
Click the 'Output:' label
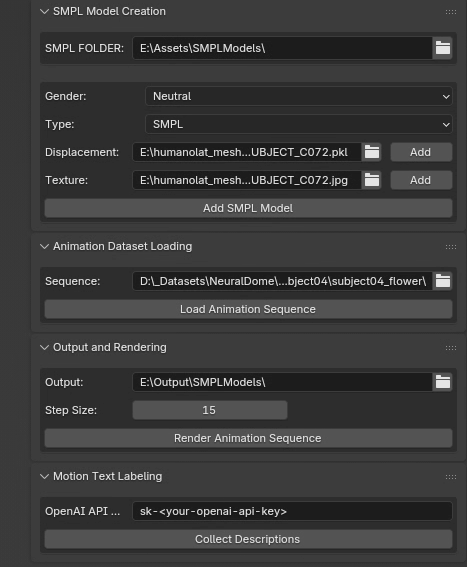[x=64, y=382]
